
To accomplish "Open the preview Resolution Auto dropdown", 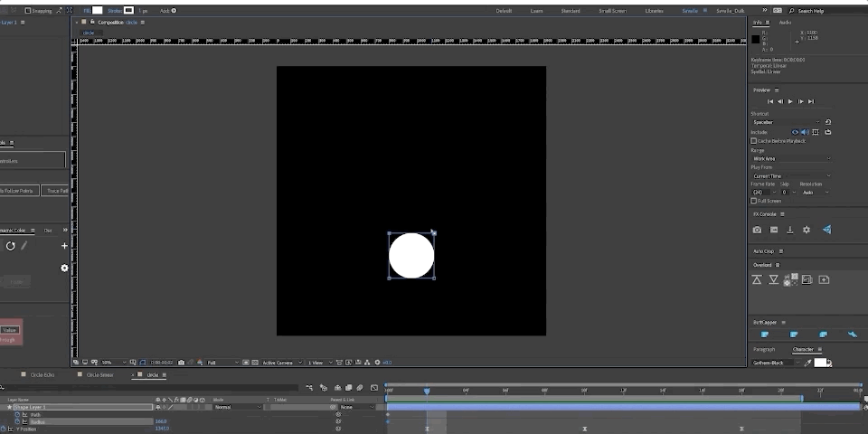I will coord(816,192).
